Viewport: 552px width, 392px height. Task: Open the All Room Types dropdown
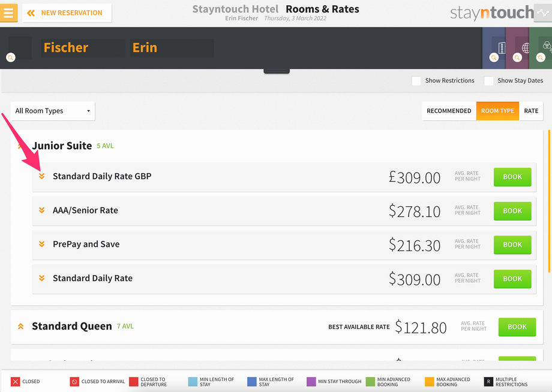[x=53, y=111]
